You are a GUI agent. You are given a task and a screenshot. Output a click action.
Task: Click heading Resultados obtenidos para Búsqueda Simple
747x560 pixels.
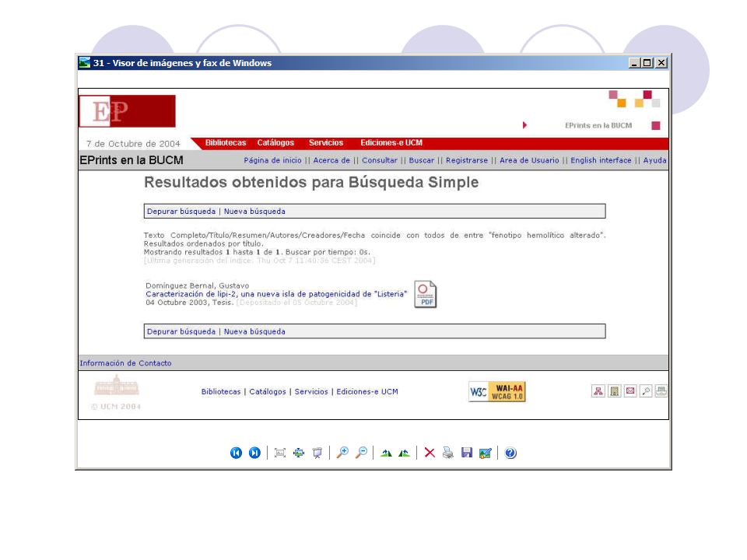point(311,182)
